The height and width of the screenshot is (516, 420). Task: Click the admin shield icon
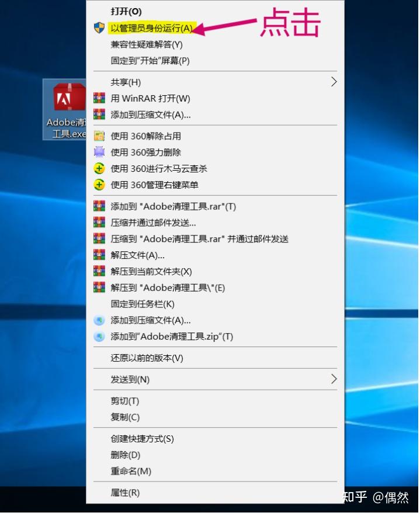point(99,28)
